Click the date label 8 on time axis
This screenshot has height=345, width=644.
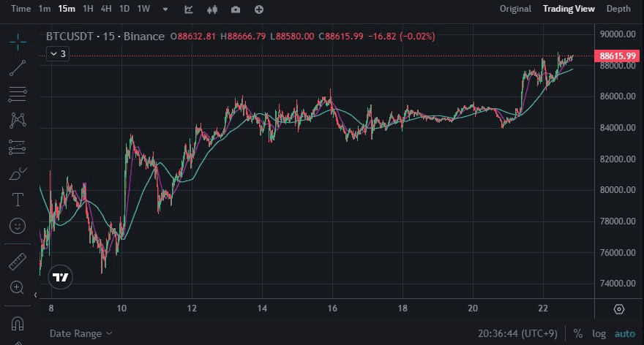[51, 308]
